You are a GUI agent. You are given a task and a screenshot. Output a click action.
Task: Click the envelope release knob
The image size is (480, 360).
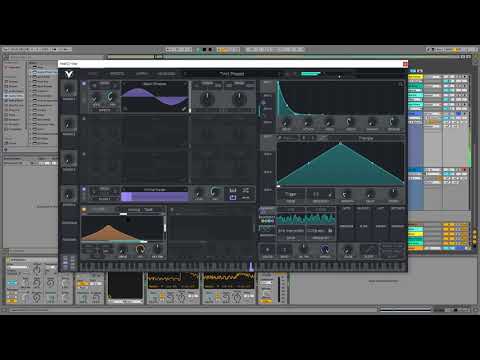coord(393,122)
